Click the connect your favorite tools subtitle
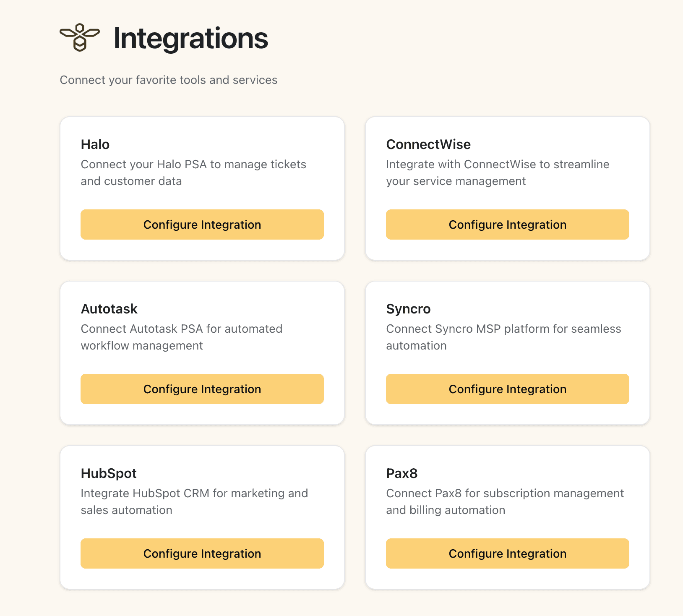The width and height of the screenshot is (683, 616). 169,80
